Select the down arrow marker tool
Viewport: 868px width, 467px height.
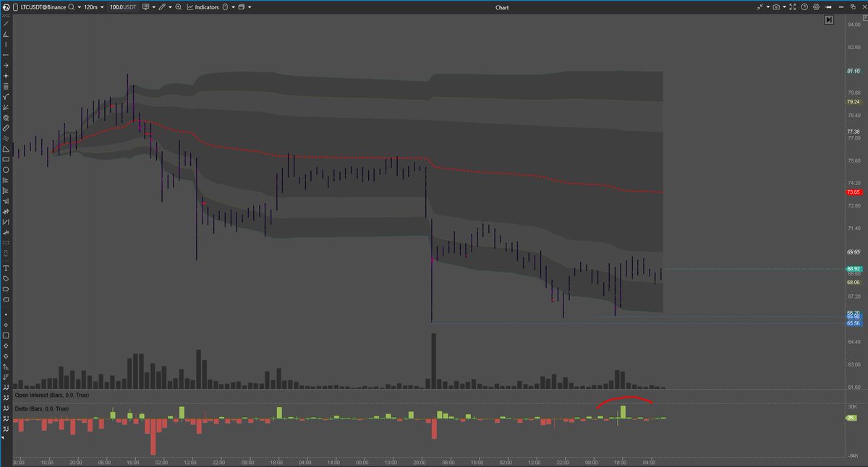pyautogui.click(x=6, y=356)
